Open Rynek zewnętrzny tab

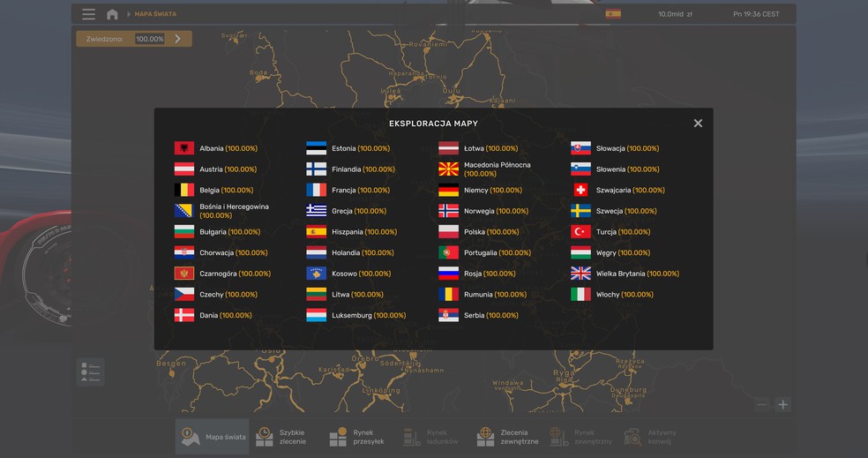pyautogui.click(x=581, y=437)
